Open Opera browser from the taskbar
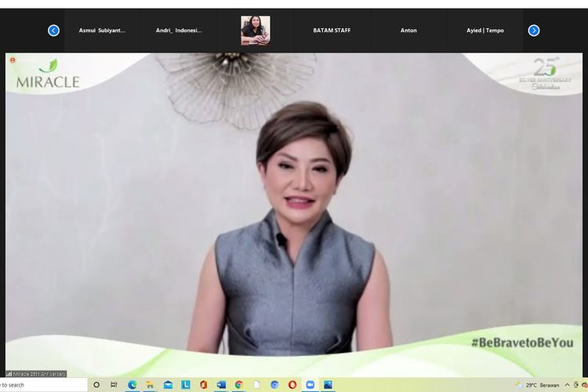 292,385
